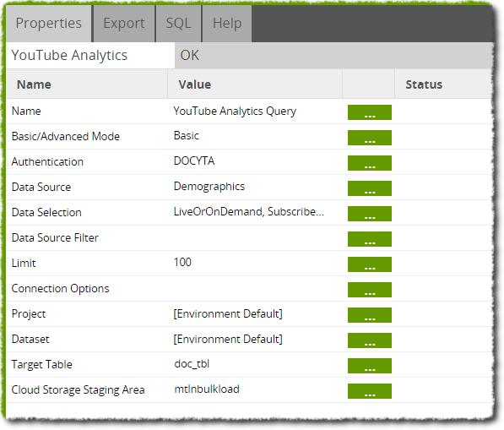Image resolution: width=504 pixels, height=430 pixels.
Task: Edit the Authentication property value
Action: coord(369,163)
